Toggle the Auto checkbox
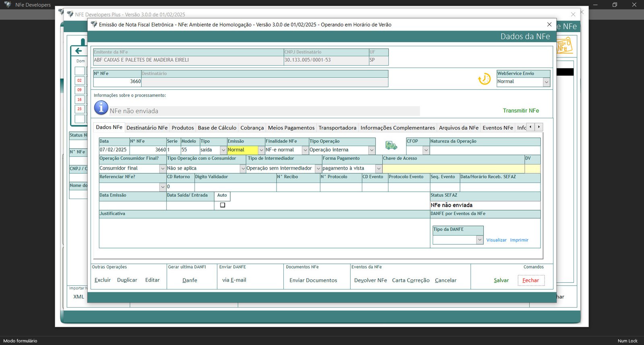Viewport: 644px width, 345px height. [x=223, y=205]
